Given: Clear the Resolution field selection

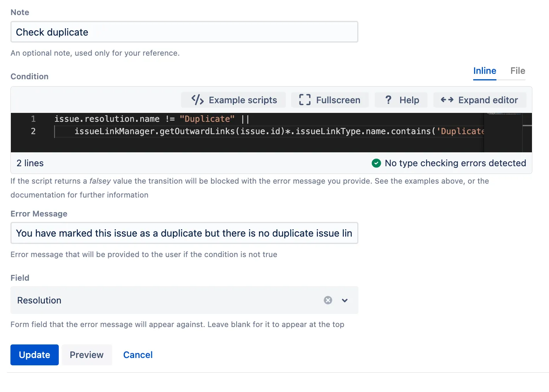Looking at the screenshot, I should point(328,300).
